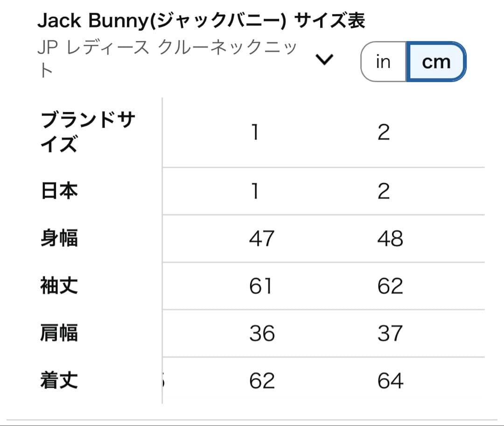The image size is (504, 426).
Task: Click brand size value 1
Action: tap(255, 132)
